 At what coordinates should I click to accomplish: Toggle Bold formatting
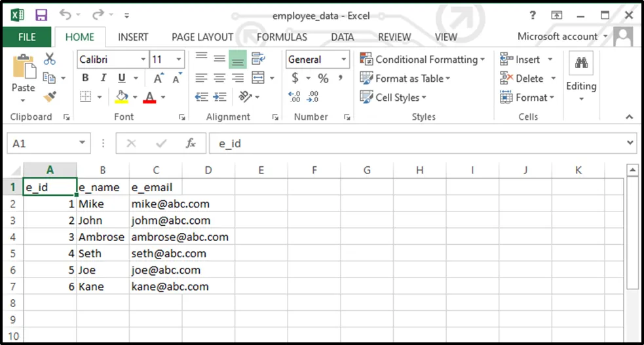point(85,79)
